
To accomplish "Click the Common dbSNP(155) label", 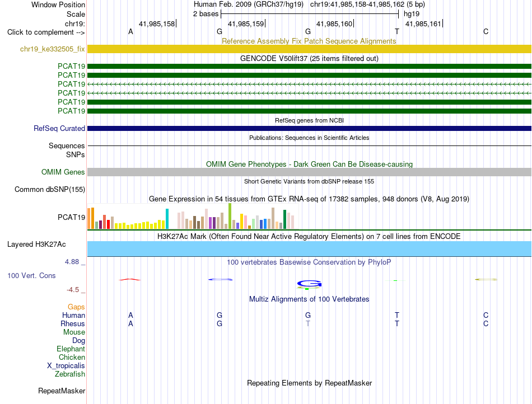I will 50,190.
